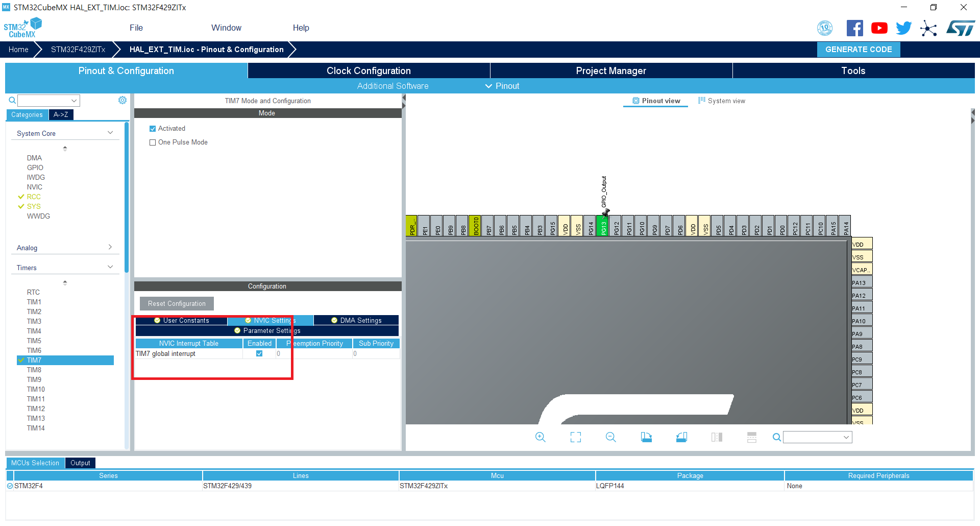
Task: Open the User Constants tab
Action: (182, 320)
